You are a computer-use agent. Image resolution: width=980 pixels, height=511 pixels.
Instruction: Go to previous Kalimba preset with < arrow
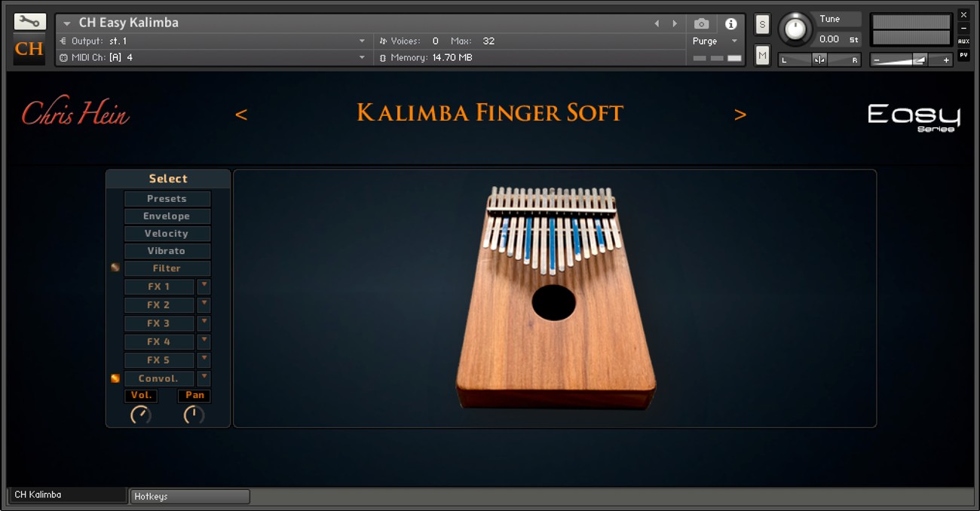(x=241, y=115)
